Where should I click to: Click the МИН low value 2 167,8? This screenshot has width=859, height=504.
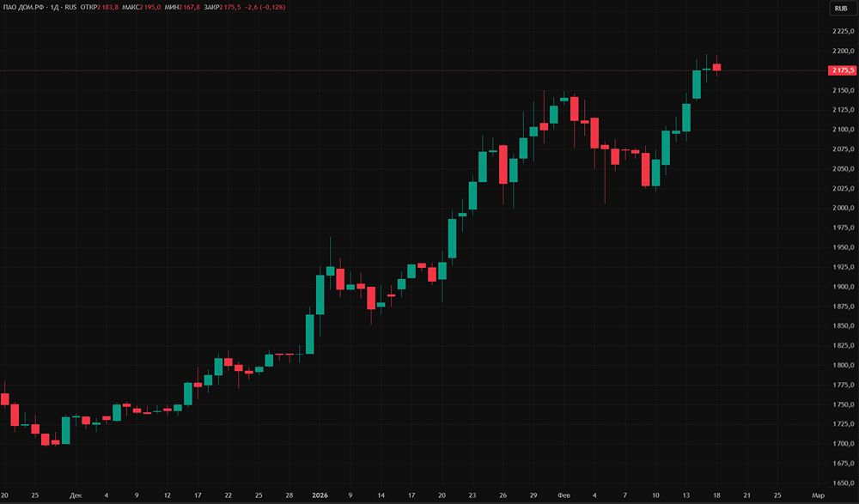click(x=189, y=7)
